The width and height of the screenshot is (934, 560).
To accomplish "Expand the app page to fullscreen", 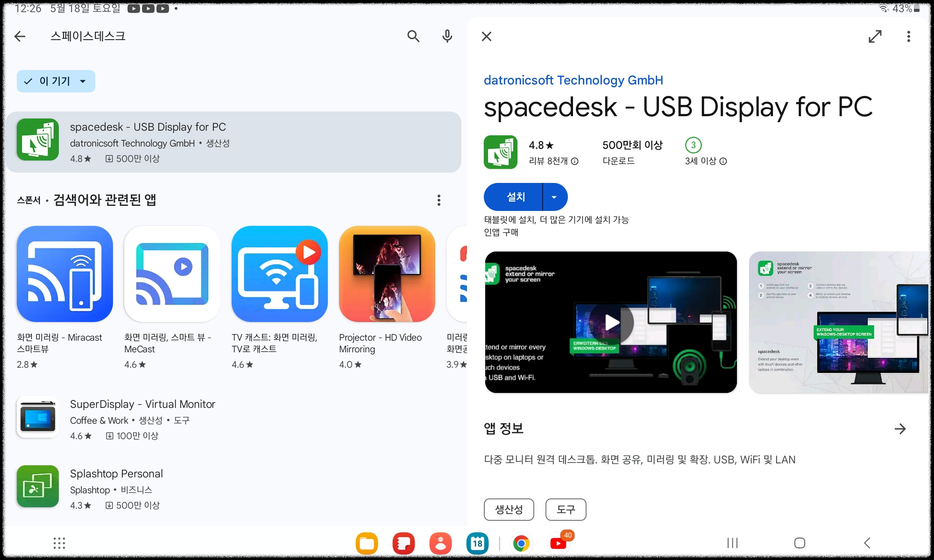I will 876,36.
